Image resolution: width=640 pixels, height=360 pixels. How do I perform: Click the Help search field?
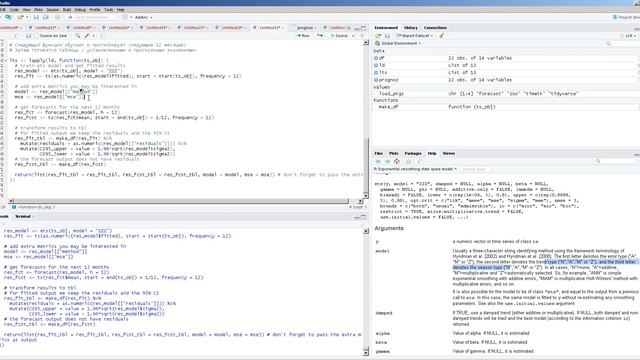click(616, 162)
